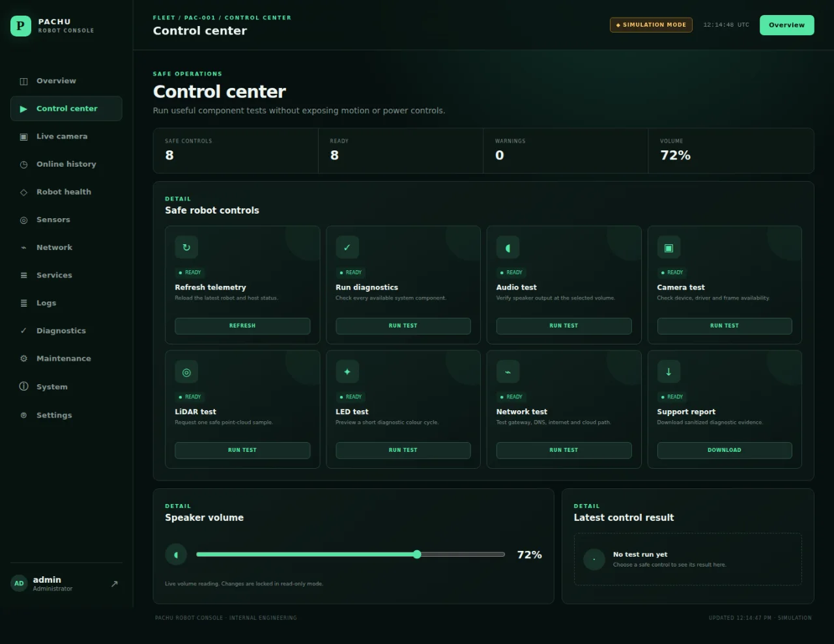Run the Audio test
834x644 pixels.
pyautogui.click(x=564, y=326)
